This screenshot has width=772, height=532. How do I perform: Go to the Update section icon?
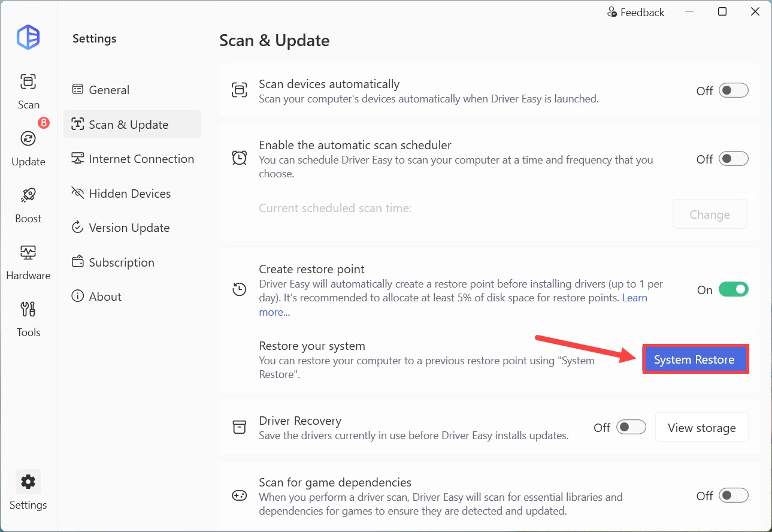[x=28, y=139]
